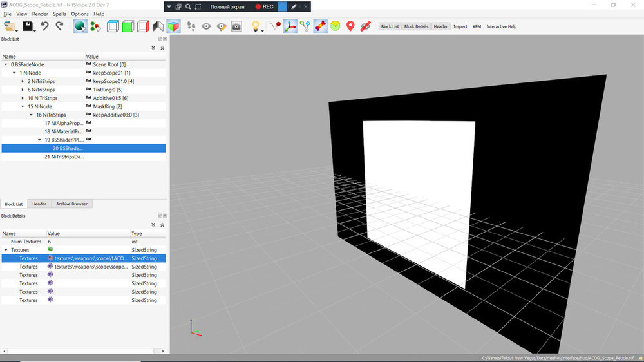Click the Redo arrow icon
This screenshot has width=644, height=362.
pos(60,26)
